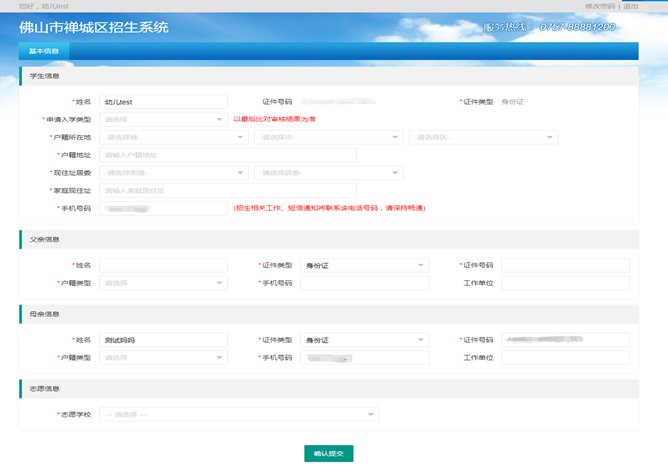
Task: Click the 修改密码 link
Action: pyautogui.click(x=599, y=5)
